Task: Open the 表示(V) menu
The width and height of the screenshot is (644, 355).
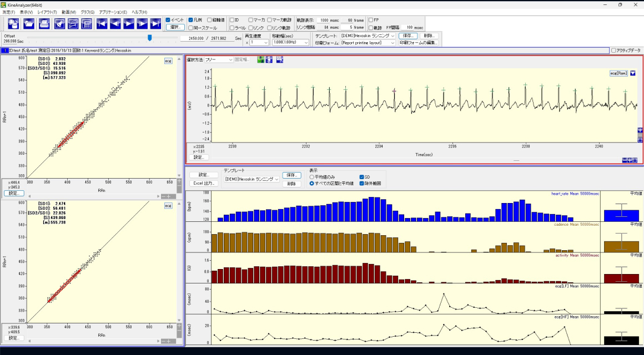Action: (x=26, y=12)
